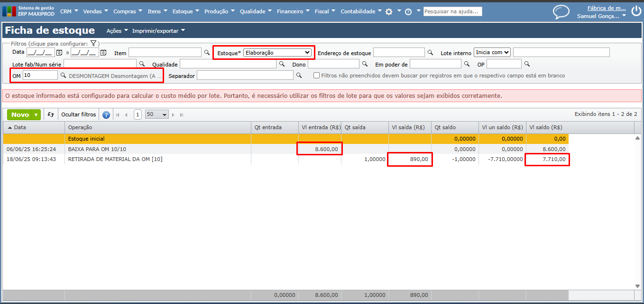Open calendar for start date
644x304 pixels.
tap(59, 52)
